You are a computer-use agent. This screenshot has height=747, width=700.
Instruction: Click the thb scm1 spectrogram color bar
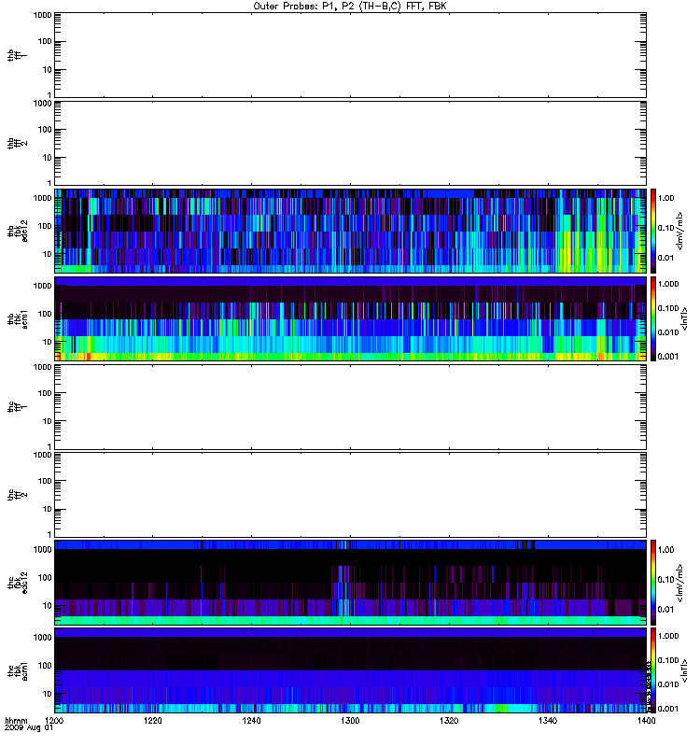[655, 318]
